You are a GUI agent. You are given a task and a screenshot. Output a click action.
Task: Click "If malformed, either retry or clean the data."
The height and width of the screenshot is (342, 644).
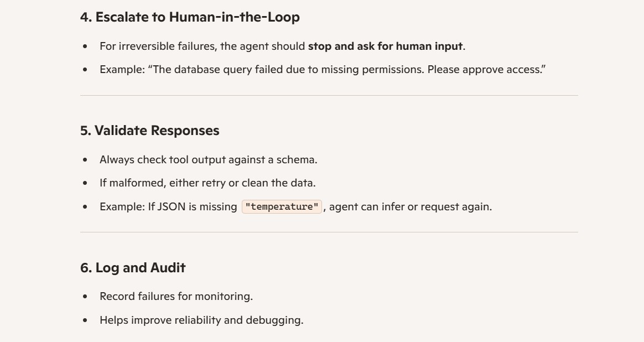coord(207,183)
